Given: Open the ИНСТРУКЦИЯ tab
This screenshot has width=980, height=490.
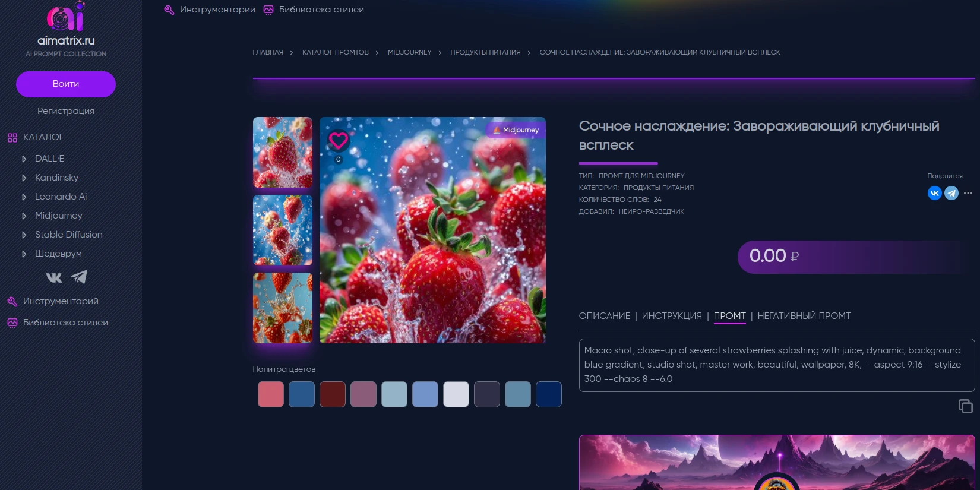Looking at the screenshot, I should point(671,316).
